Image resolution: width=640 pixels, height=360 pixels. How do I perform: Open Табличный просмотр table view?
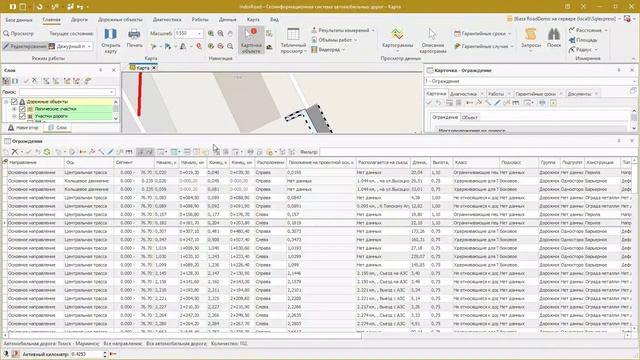[x=293, y=40]
